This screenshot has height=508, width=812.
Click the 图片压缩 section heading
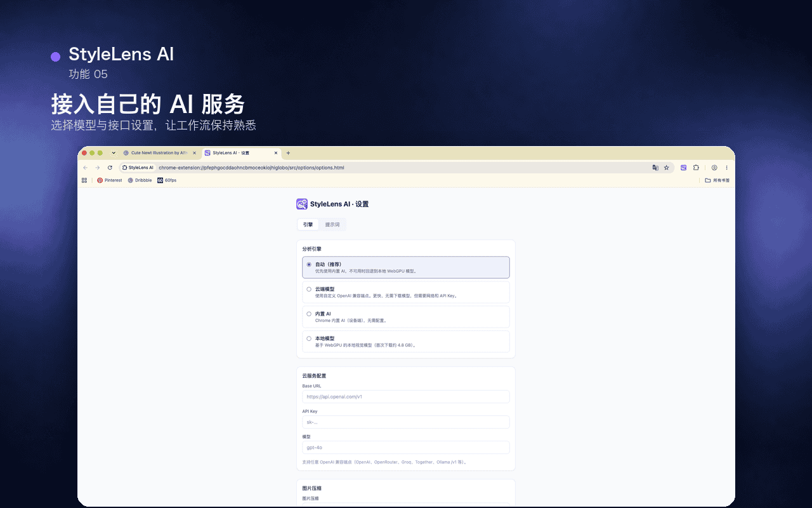pos(312,488)
